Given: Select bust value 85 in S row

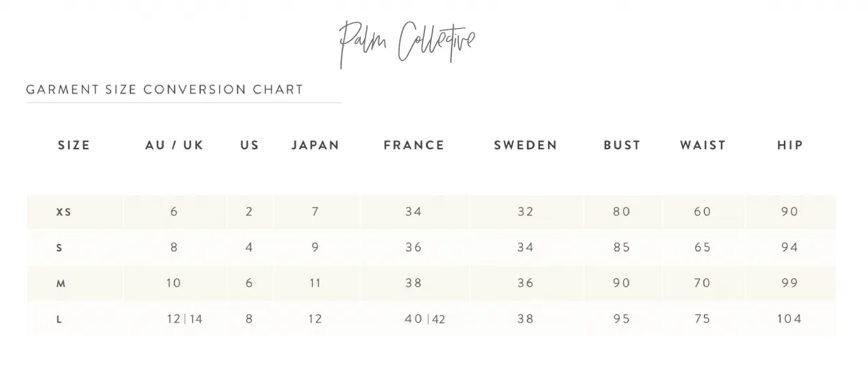Looking at the screenshot, I should tap(622, 247).
